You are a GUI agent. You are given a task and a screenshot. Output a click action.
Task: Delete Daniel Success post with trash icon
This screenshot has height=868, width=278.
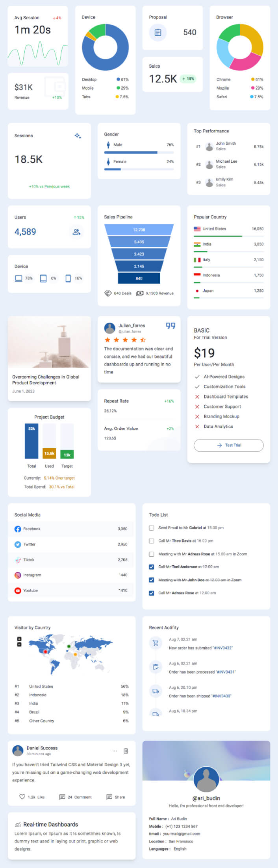pyautogui.click(x=126, y=751)
